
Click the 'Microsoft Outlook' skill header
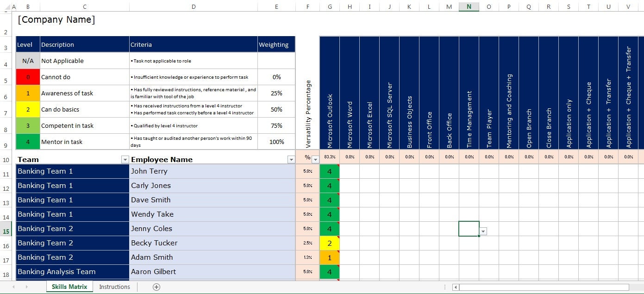click(329, 93)
